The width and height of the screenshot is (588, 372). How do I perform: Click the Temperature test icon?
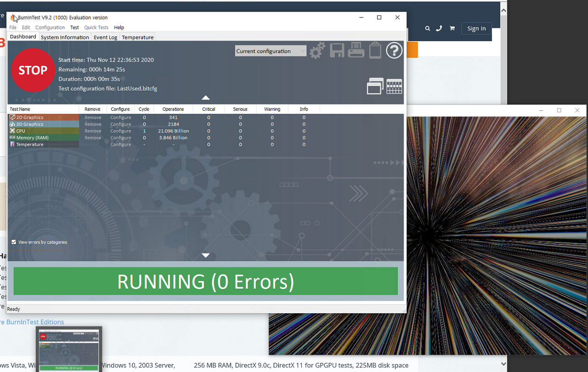pos(12,144)
